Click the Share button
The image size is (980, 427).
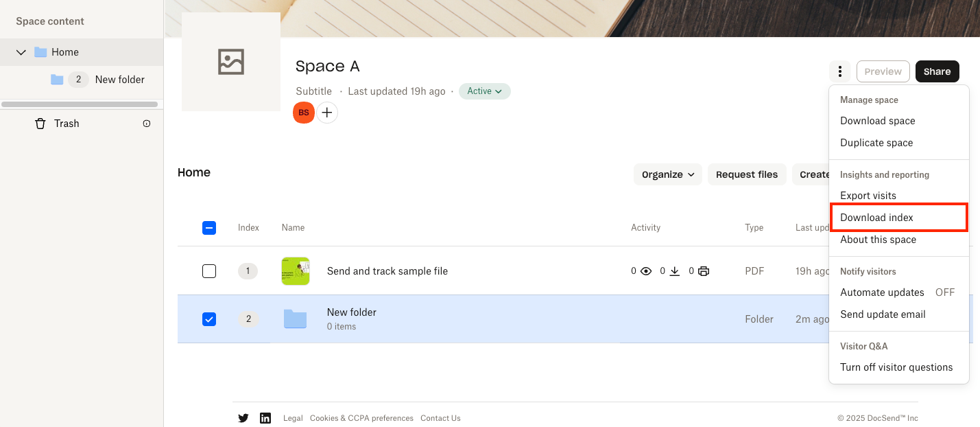pos(937,71)
